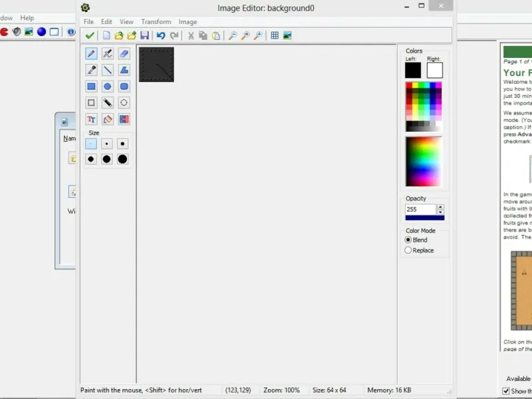Select the rectangular selection tool
This screenshot has width=532, height=399.
pyautogui.click(x=91, y=102)
